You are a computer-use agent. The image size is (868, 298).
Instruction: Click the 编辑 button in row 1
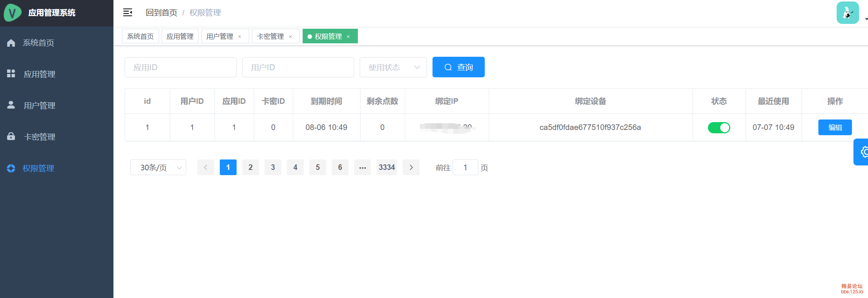tap(835, 127)
